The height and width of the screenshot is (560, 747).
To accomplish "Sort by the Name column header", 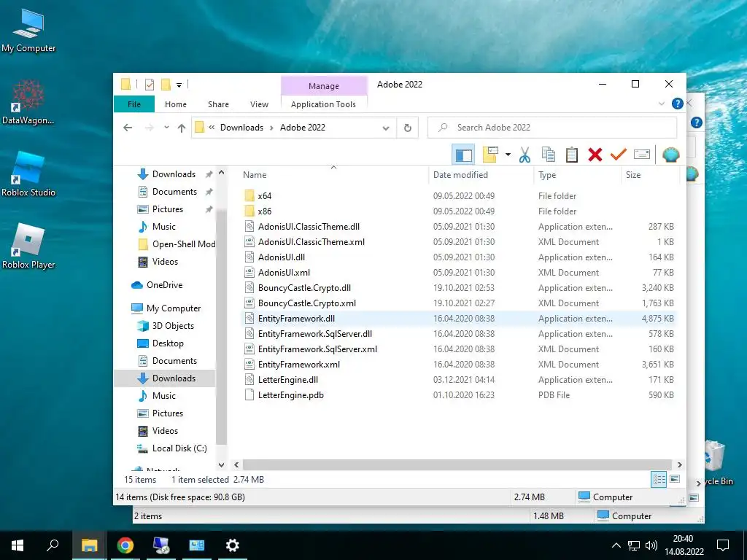I will pos(255,175).
